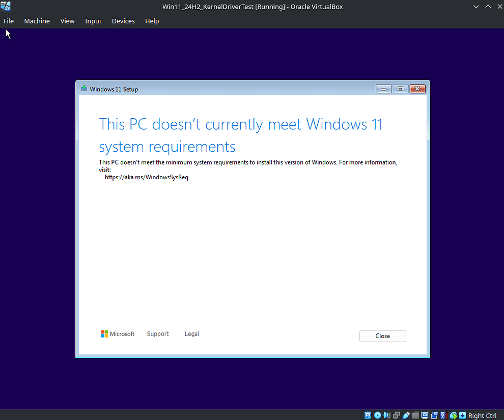Image resolution: width=504 pixels, height=420 pixels.
Task: Open the hard disk activity status icon
Action: click(368, 415)
